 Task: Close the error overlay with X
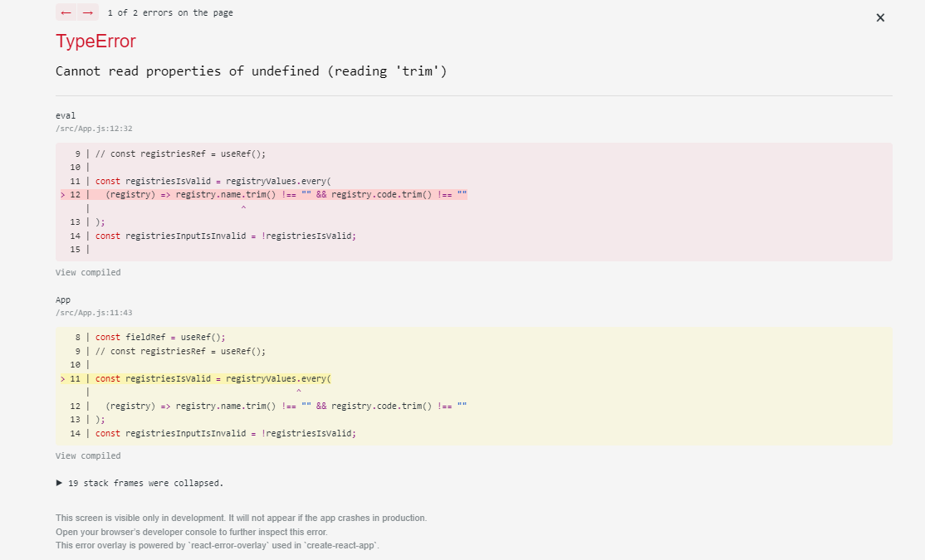point(880,17)
